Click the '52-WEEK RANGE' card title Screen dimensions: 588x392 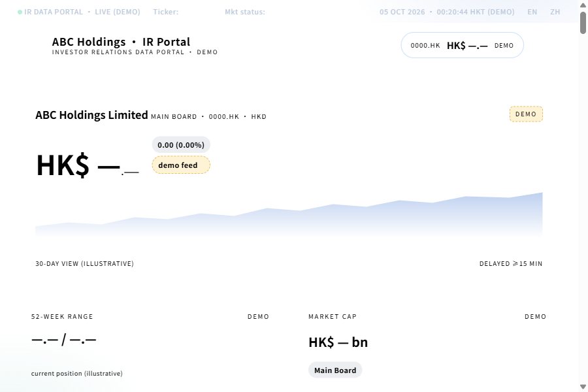tap(62, 317)
